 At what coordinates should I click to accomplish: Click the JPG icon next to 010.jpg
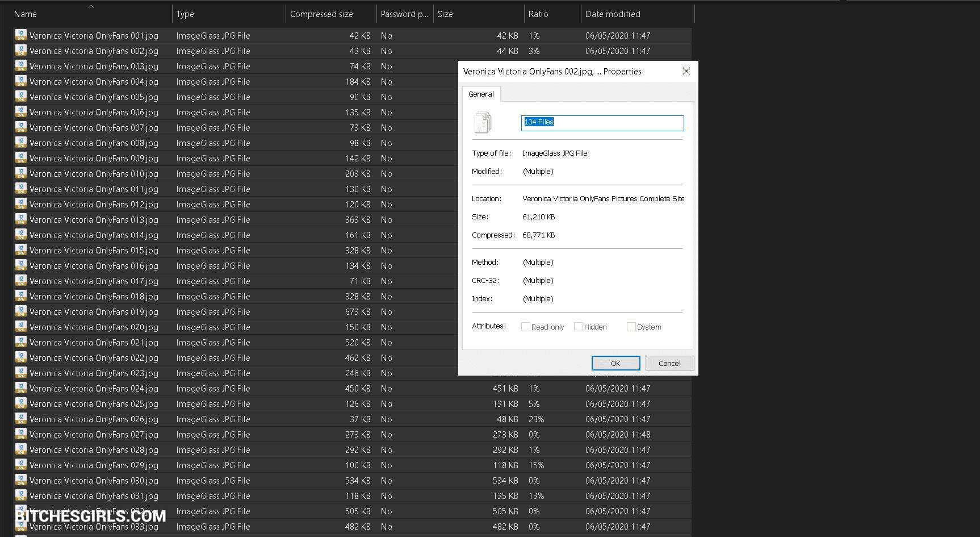tap(21, 173)
